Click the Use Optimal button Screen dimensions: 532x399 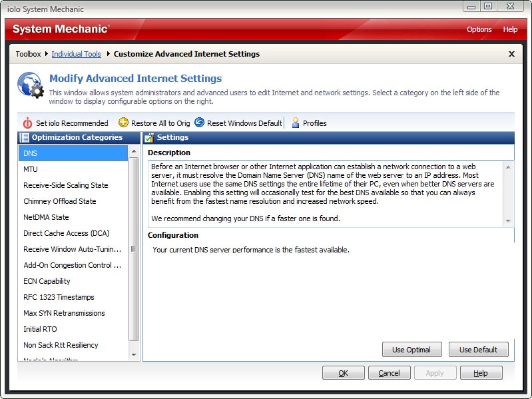tap(412, 350)
